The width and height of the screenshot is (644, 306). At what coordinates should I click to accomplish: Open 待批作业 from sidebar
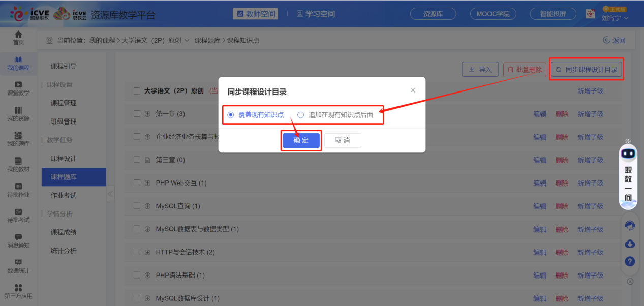[18, 191]
